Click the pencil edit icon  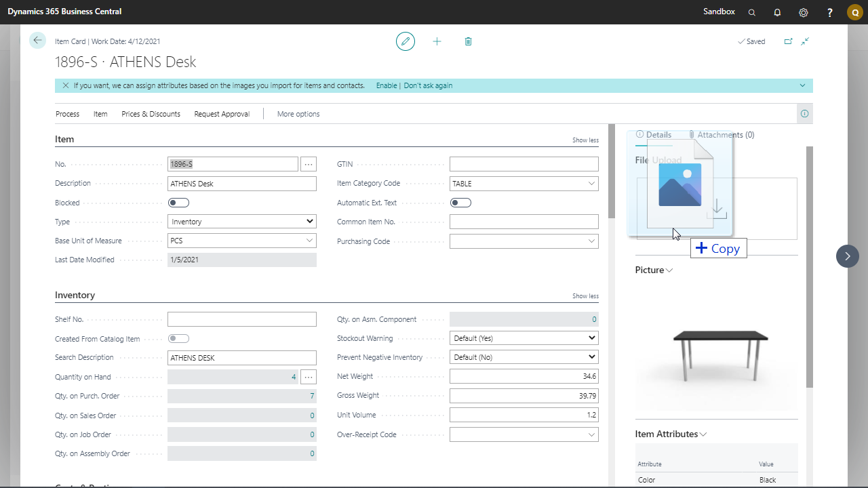[405, 41]
